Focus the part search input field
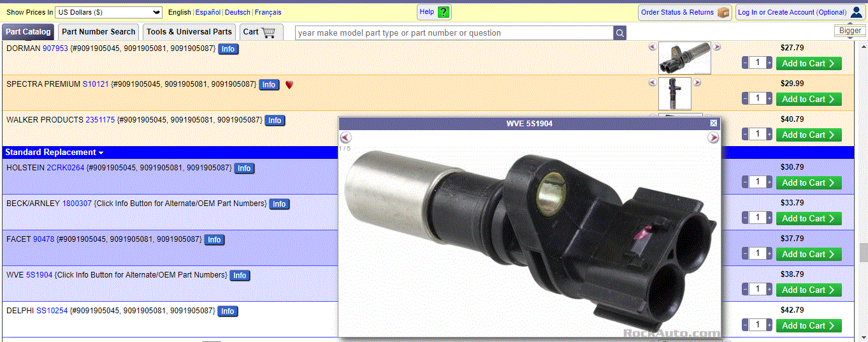Image resolution: width=868 pixels, height=342 pixels. tap(454, 33)
